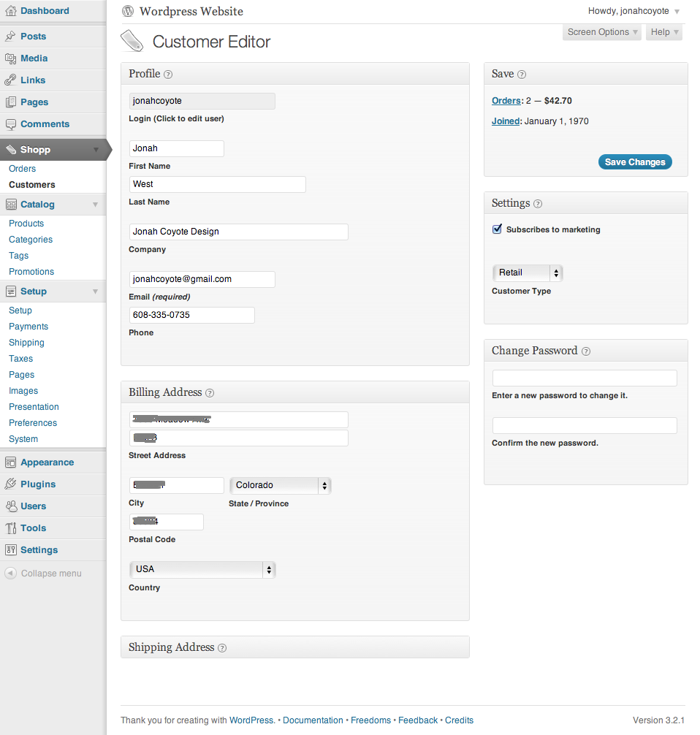Open the Country dropdown
700x735 pixels.
[x=202, y=570]
